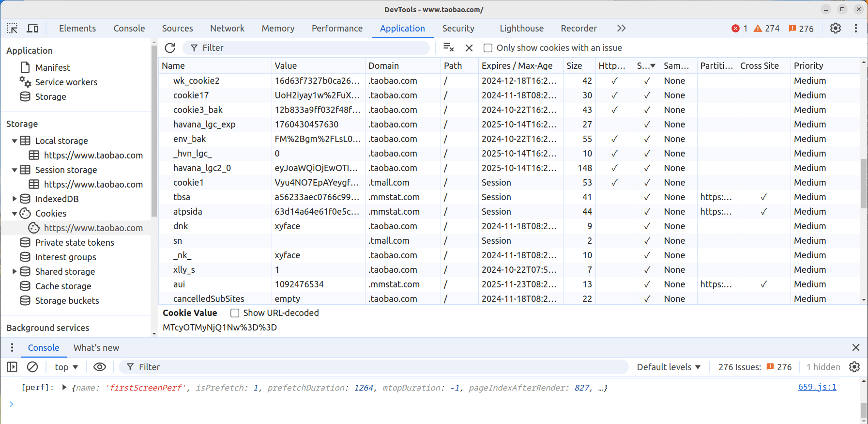Open the Default levels dropdown
Image resolution: width=868 pixels, height=424 pixels.
pyautogui.click(x=669, y=367)
